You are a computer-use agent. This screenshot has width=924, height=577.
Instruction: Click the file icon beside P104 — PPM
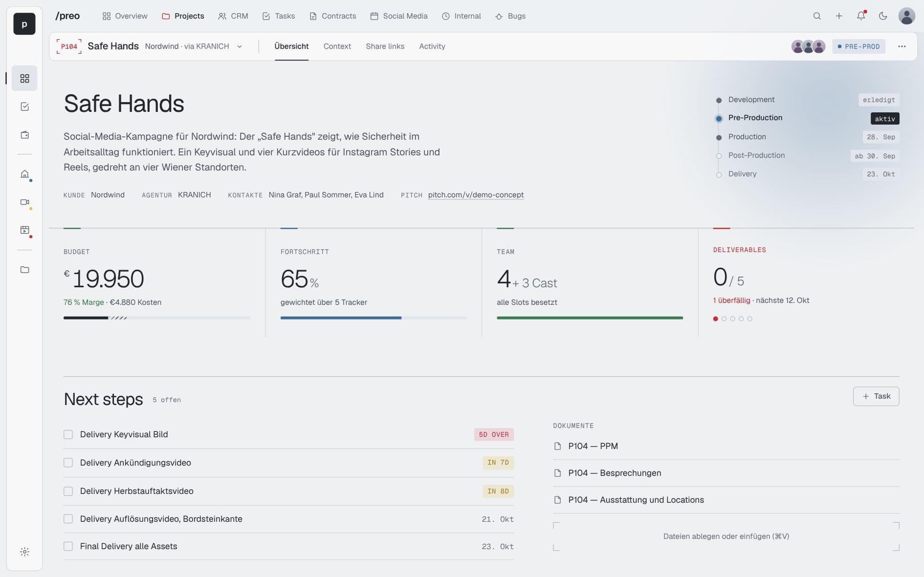pyautogui.click(x=557, y=446)
